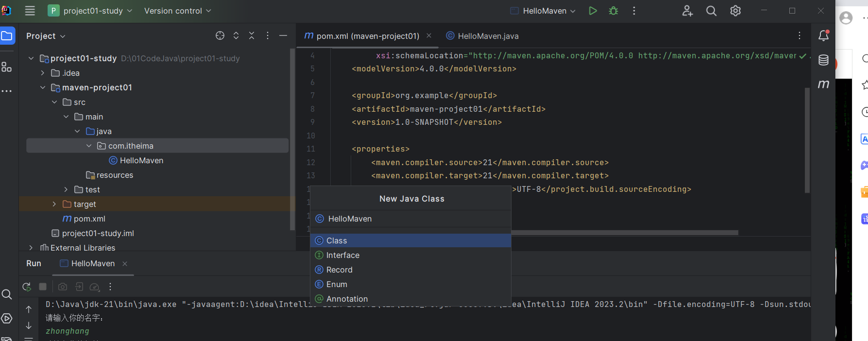
Task: Select the main folder in tree
Action: pos(89,117)
